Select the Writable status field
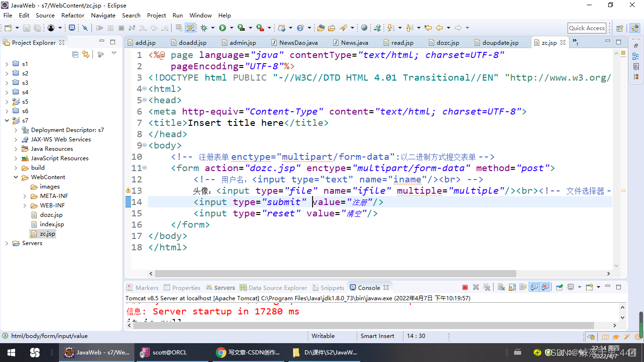 (323, 336)
